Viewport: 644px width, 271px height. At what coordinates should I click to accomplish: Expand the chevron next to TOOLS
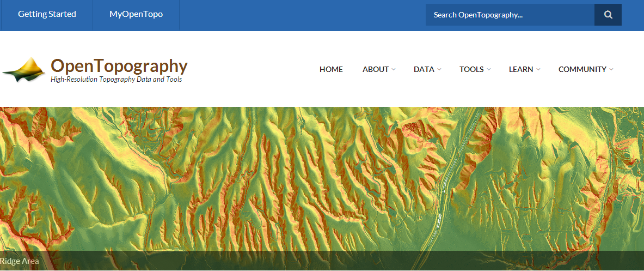pyautogui.click(x=489, y=69)
